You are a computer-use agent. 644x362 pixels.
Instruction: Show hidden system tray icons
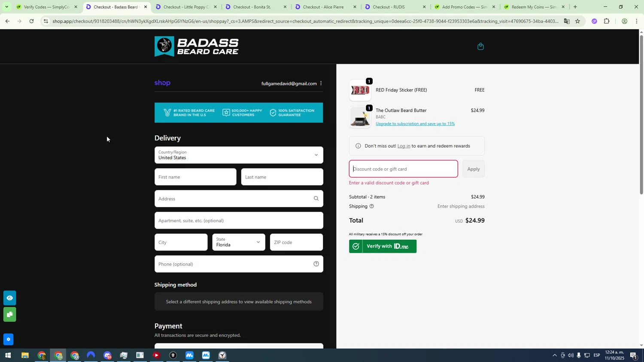[554, 356]
